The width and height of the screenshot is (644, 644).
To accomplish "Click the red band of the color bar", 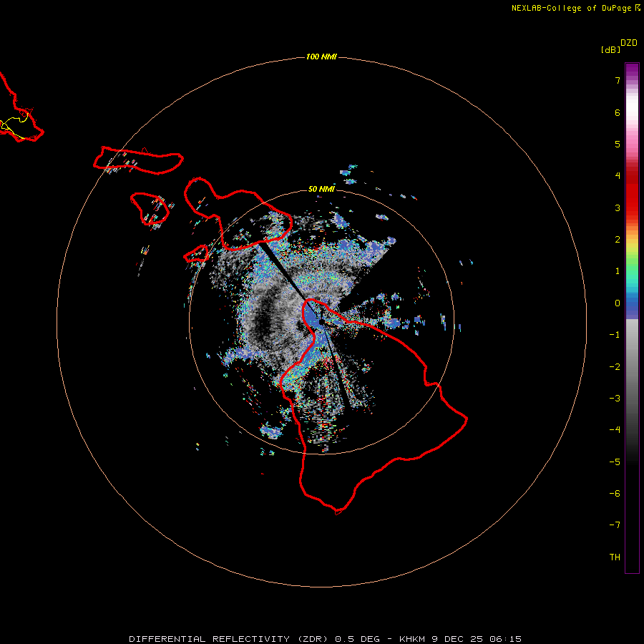I will click(x=632, y=193).
